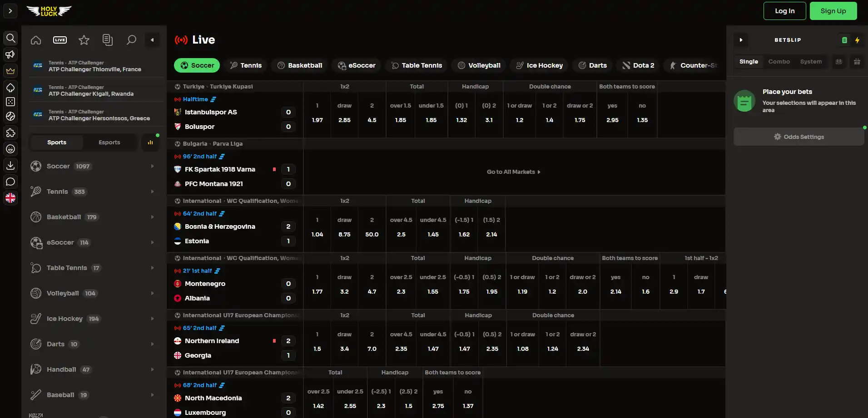
Task: Select both teams to score yes 2.95
Action: 612,113
